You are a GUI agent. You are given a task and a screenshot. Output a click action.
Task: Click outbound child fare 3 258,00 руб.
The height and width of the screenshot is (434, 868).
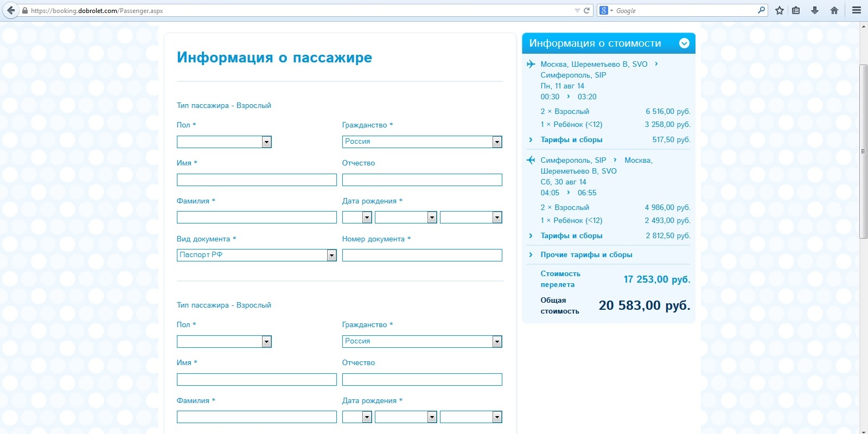click(668, 124)
